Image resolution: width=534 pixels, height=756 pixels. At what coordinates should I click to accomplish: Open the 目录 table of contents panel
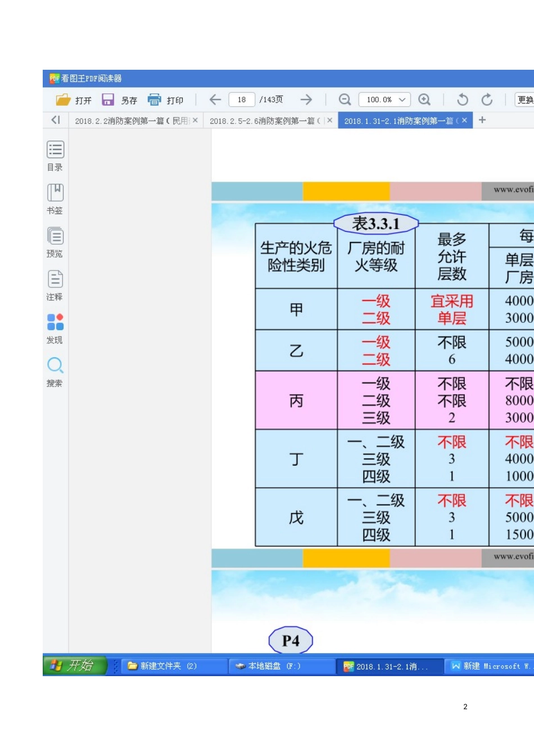(x=55, y=156)
